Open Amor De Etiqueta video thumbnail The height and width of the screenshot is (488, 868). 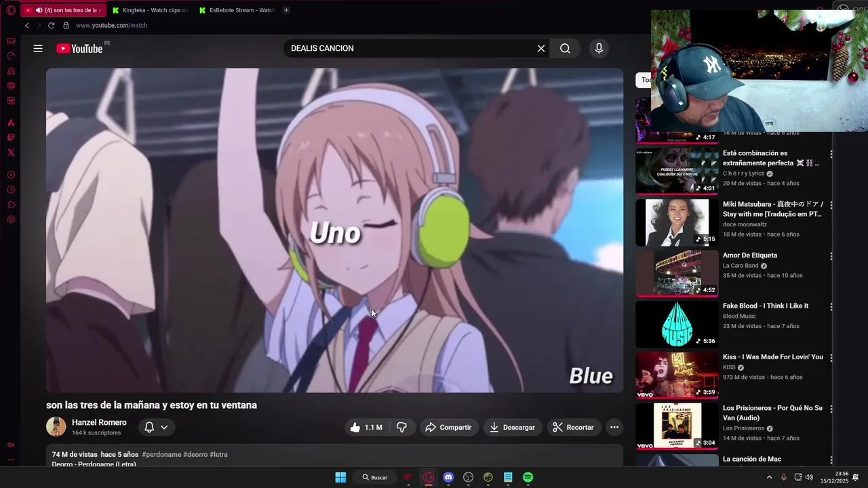click(x=677, y=274)
